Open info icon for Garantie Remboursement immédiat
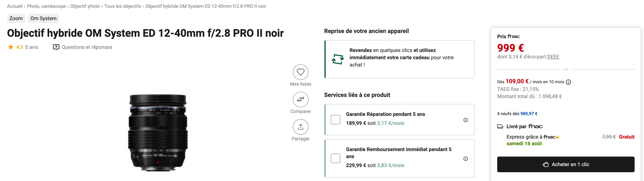This screenshot has height=181, width=644. pos(465,159)
